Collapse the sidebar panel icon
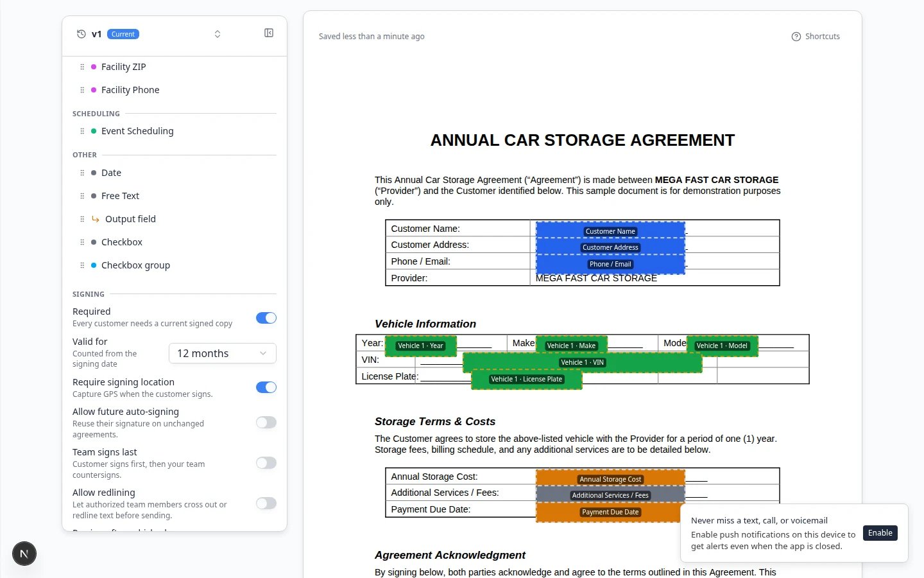The height and width of the screenshot is (578, 924). 269,33
